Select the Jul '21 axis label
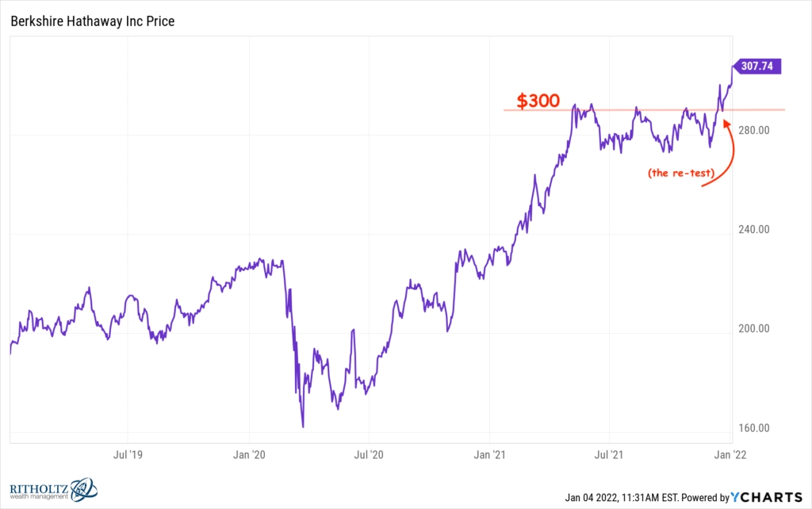 [x=609, y=454]
